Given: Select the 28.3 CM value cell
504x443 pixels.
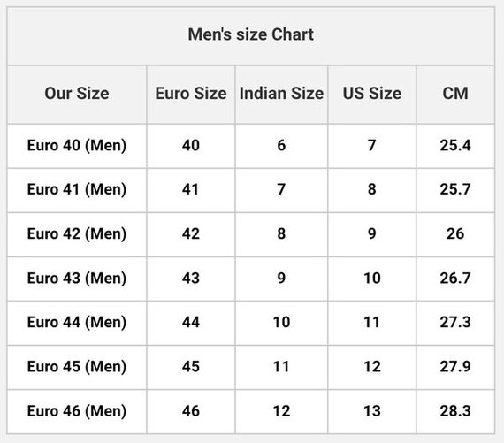Looking at the screenshot, I should pos(455,411).
